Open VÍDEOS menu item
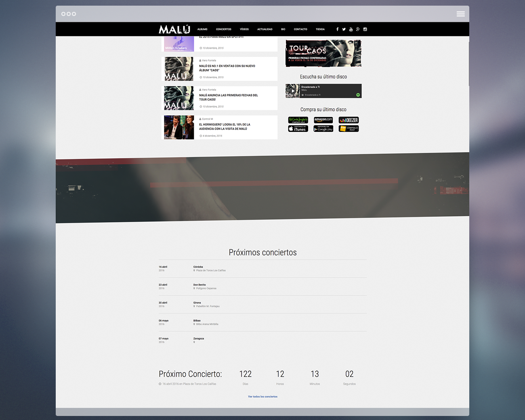 (x=244, y=29)
